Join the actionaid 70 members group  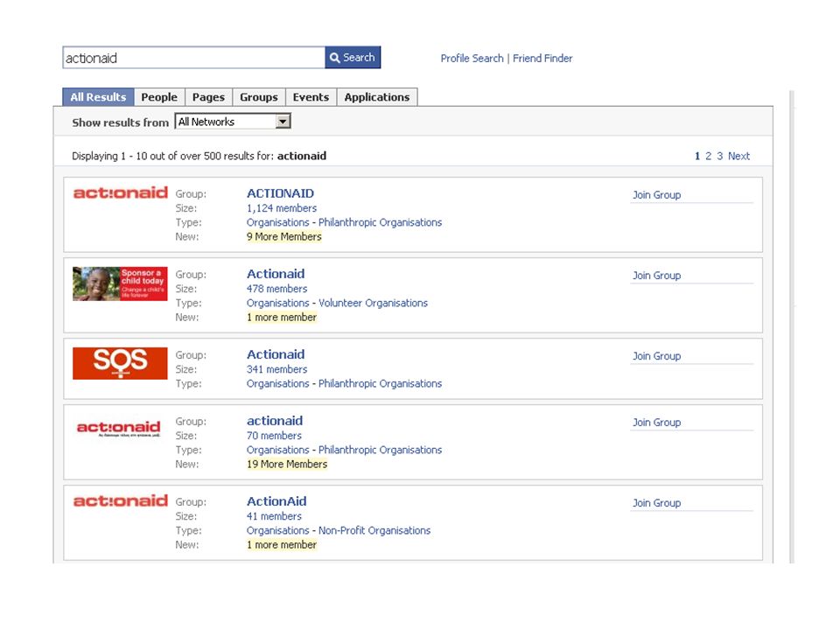[657, 422]
